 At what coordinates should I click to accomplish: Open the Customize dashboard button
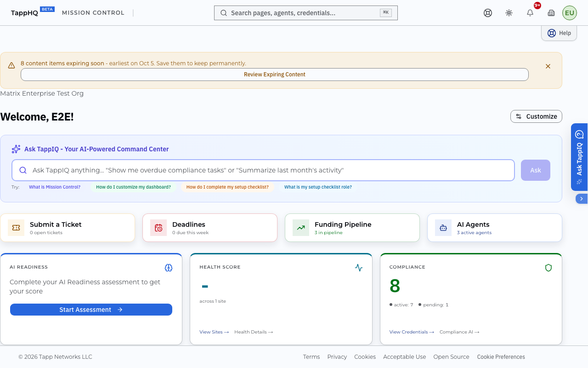(x=536, y=116)
